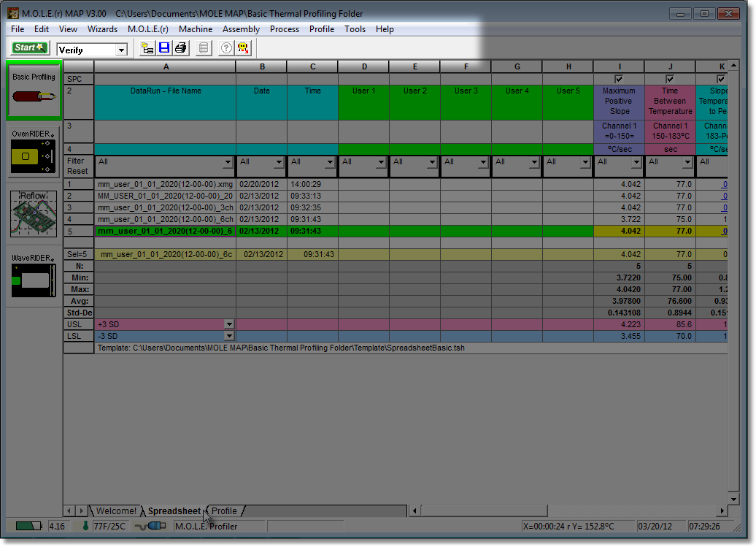
Task: Open the Time column filter dropdown
Action: point(330,162)
